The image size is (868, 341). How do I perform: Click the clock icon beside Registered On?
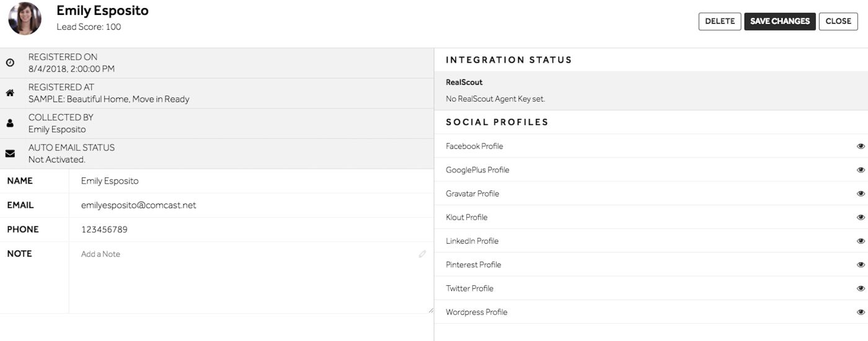pyautogui.click(x=10, y=63)
